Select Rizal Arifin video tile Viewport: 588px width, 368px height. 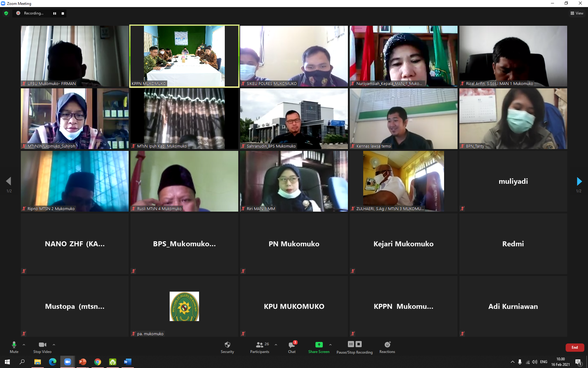pos(513,56)
